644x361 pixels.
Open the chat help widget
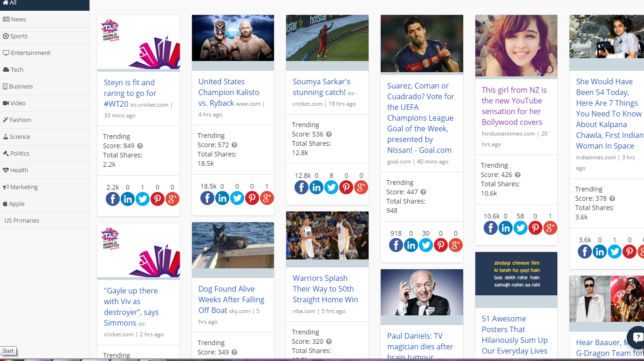pos(637,337)
